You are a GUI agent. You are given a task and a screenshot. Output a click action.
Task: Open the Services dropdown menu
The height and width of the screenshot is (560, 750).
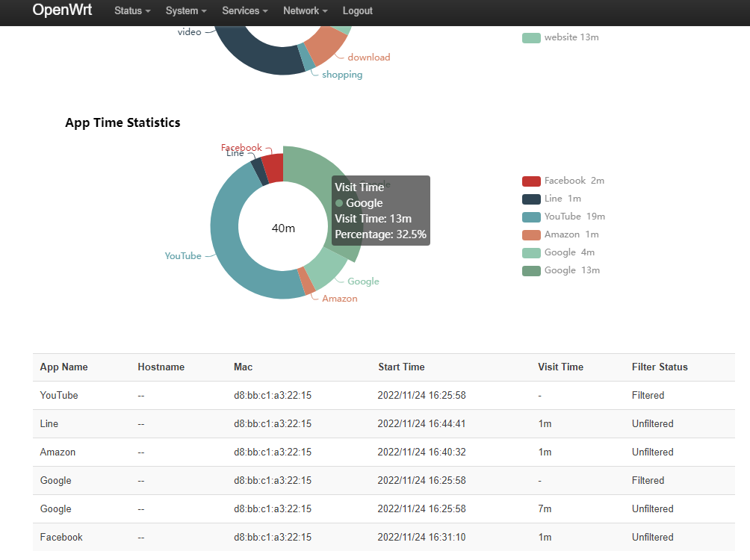pyautogui.click(x=245, y=10)
